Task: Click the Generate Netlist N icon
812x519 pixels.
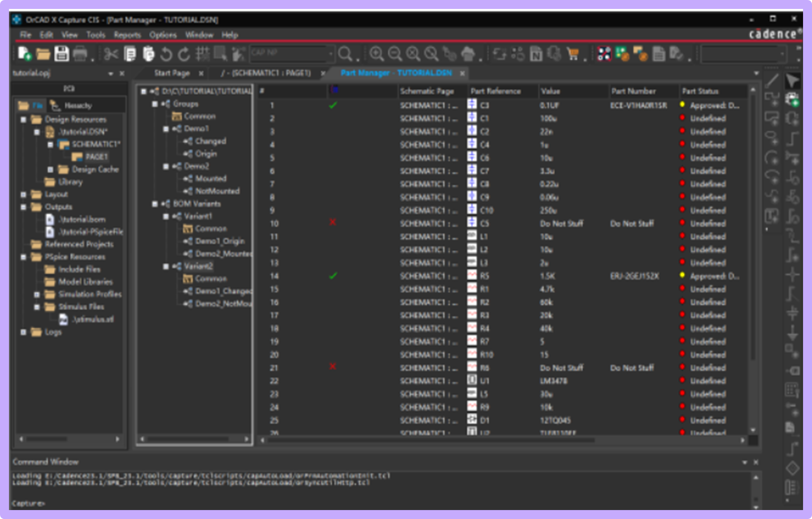Action: pyautogui.click(x=536, y=54)
